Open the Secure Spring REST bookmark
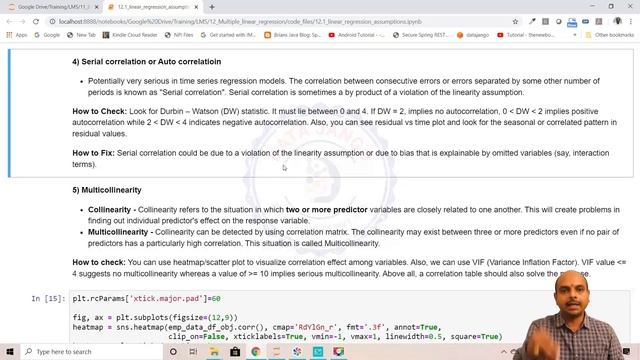The height and width of the screenshot is (360, 640). coord(420,35)
